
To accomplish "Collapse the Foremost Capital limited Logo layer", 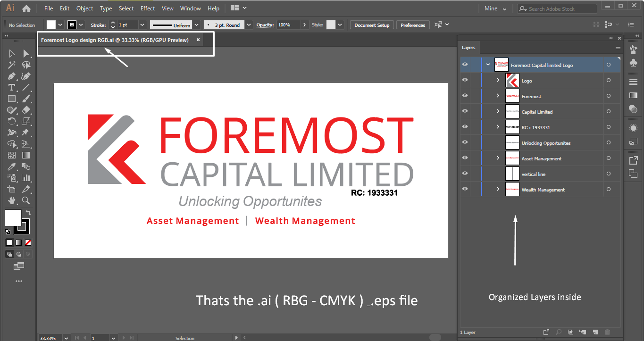I will click(488, 65).
